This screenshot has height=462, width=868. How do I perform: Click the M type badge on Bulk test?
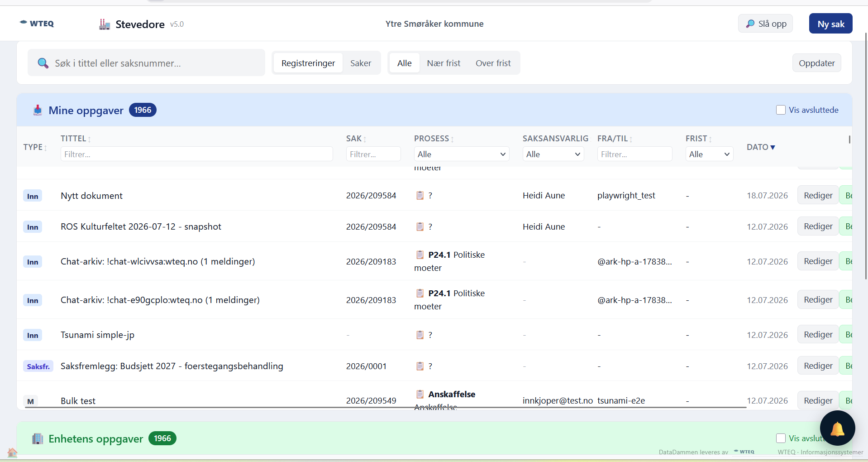tap(30, 401)
